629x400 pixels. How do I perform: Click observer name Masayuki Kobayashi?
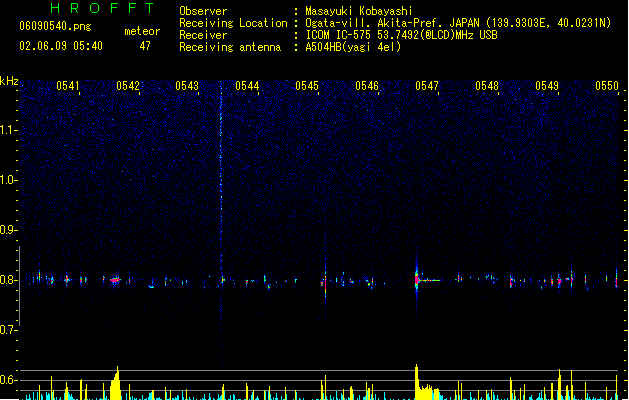pyautogui.click(x=359, y=11)
